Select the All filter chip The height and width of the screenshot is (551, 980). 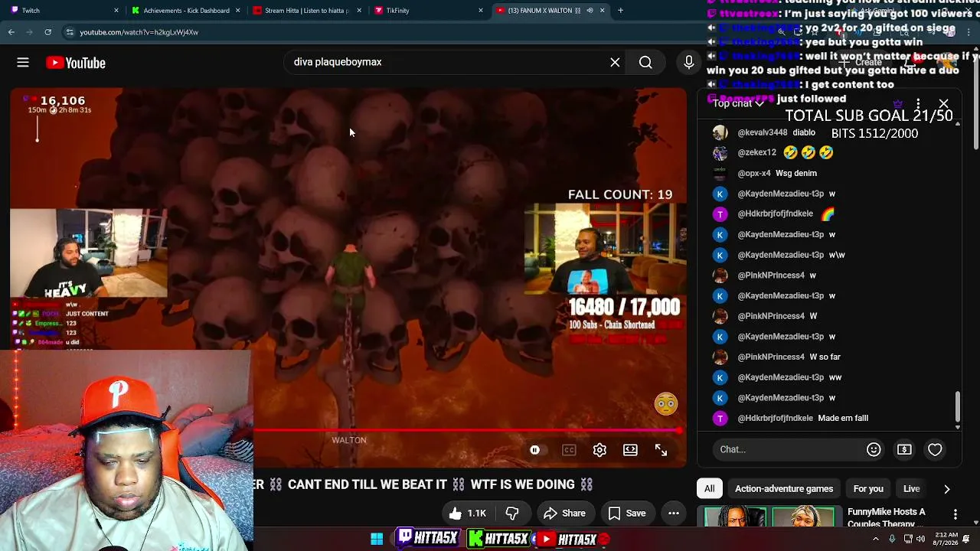[710, 489]
